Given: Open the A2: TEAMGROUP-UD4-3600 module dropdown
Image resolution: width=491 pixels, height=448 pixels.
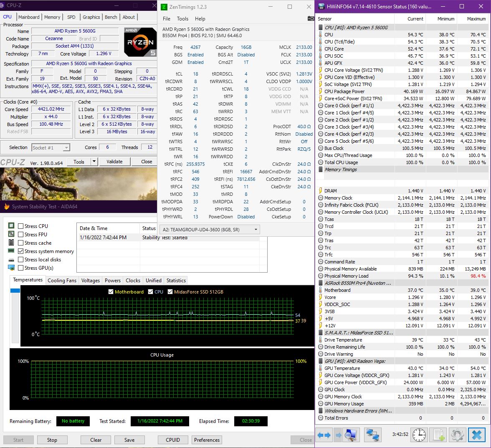Looking at the screenshot, I should pos(210,230).
